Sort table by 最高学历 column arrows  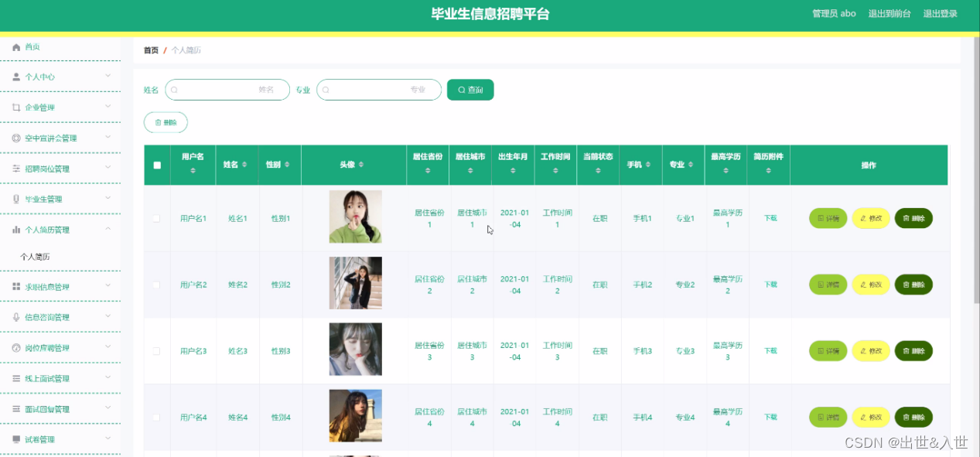coord(726,170)
